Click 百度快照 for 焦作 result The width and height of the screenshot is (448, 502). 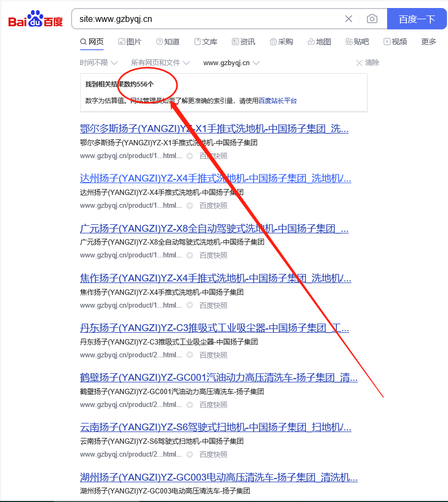coord(214,305)
